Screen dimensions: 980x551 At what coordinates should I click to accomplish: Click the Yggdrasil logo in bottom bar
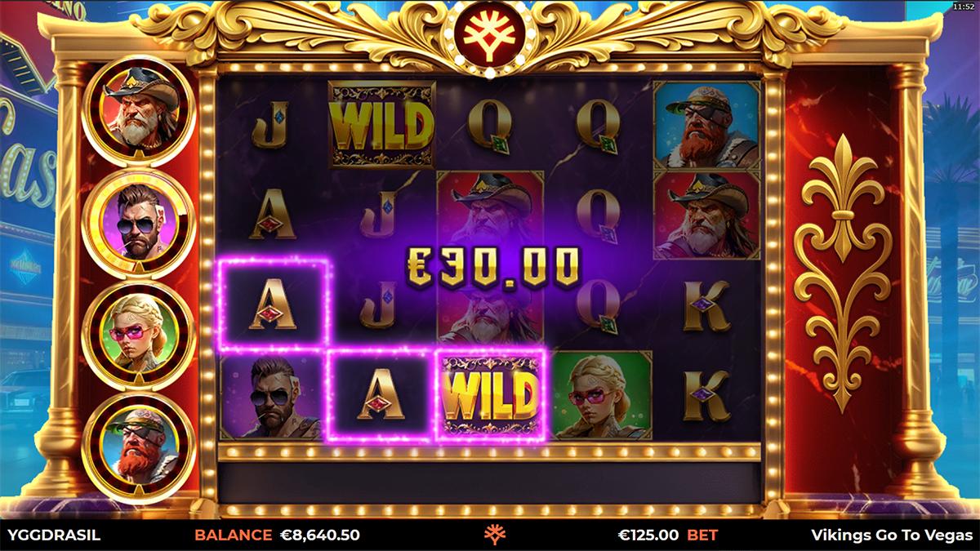click(494, 535)
